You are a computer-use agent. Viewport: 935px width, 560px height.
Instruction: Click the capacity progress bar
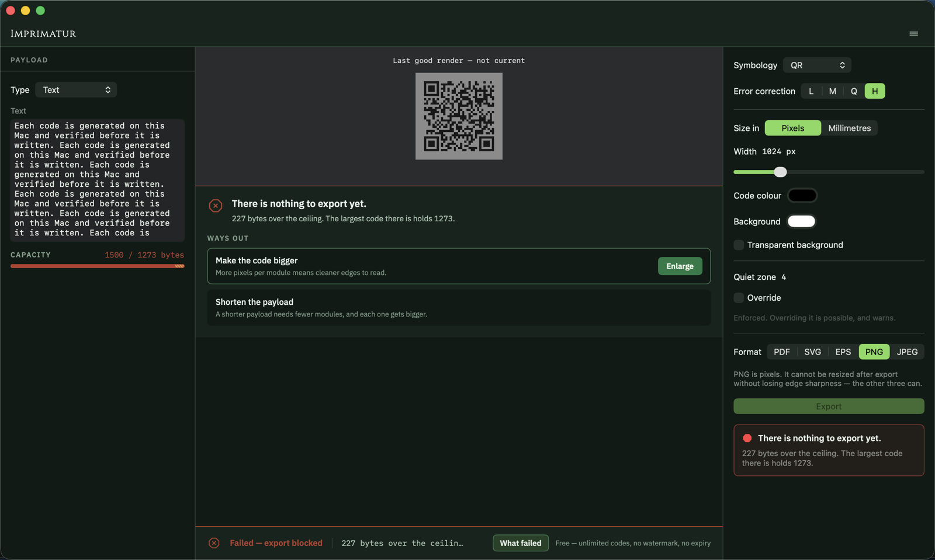point(98,266)
